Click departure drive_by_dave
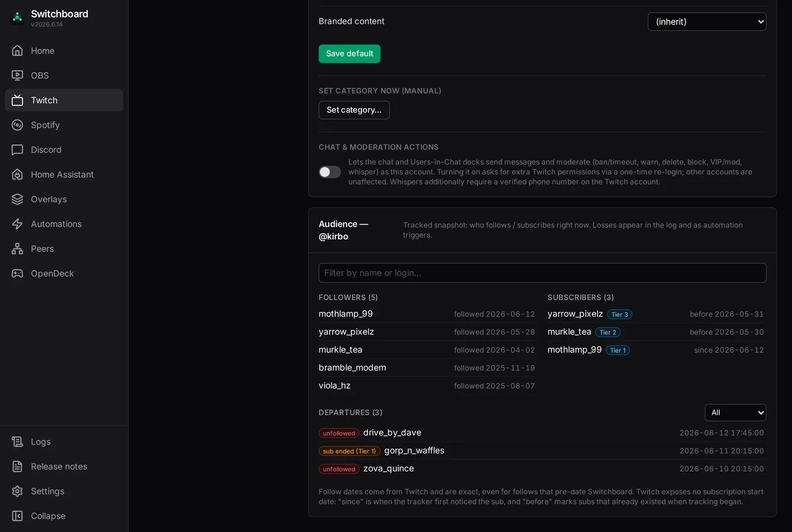The width and height of the screenshot is (792, 532). click(392, 433)
